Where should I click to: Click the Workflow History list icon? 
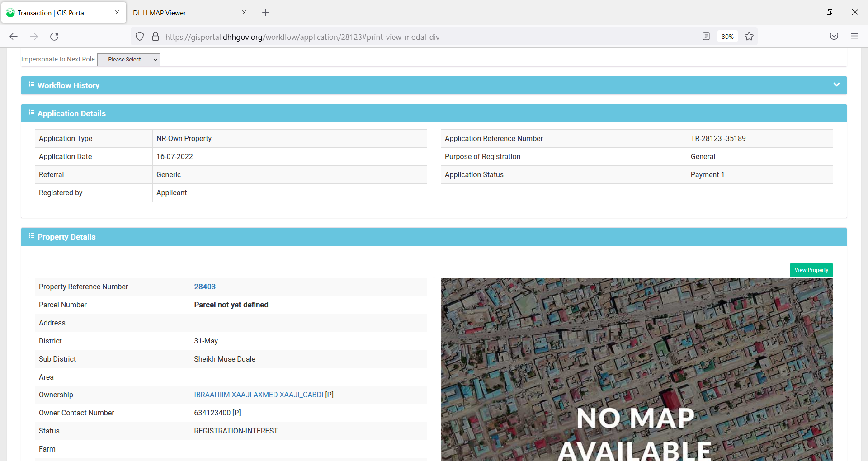tap(32, 85)
